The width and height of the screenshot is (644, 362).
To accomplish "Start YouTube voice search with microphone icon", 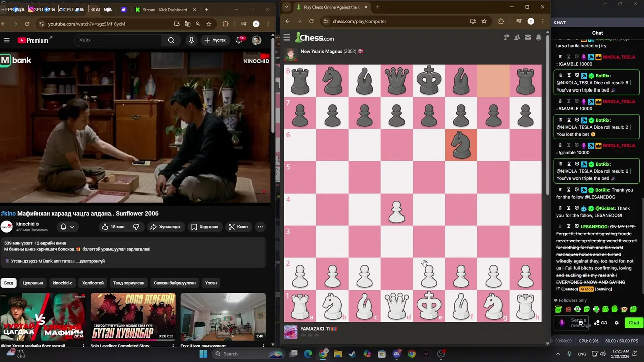I will pyautogui.click(x=191, y=40).
